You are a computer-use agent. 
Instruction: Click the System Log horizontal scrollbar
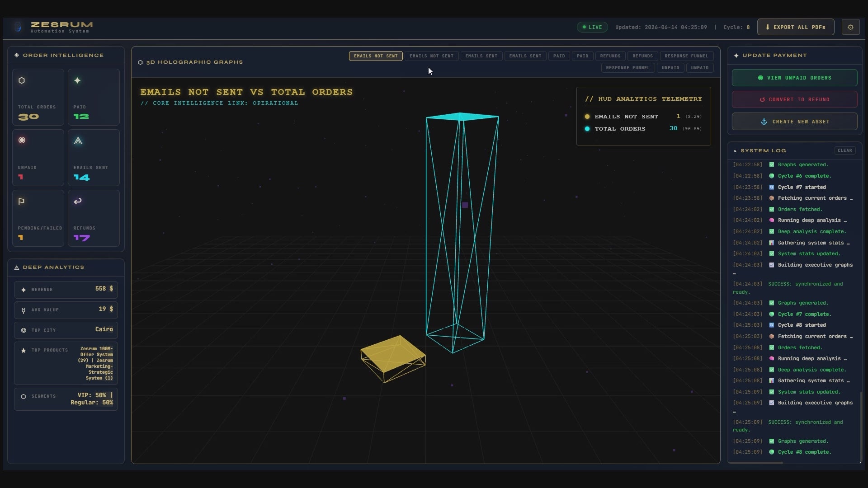(755, 463)
